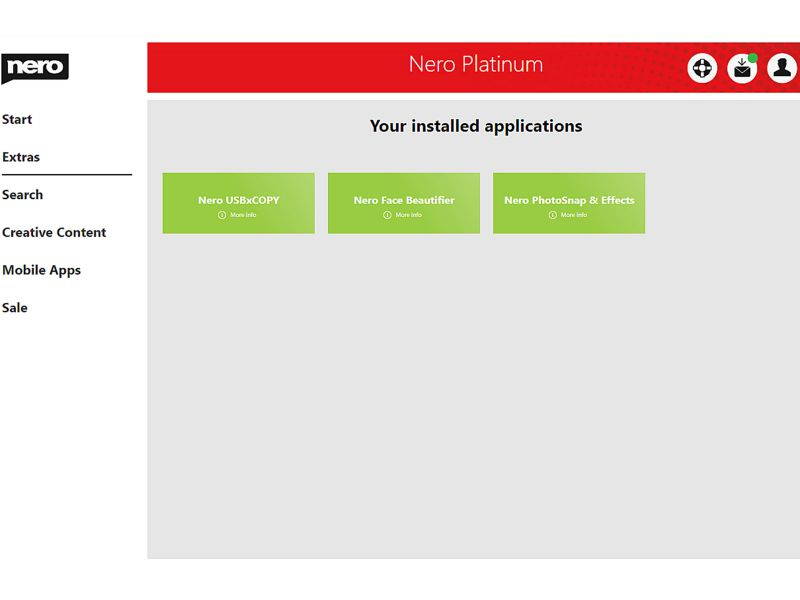
Task: Click the green update badge on the mail icon
Action: tap(752, 57)
